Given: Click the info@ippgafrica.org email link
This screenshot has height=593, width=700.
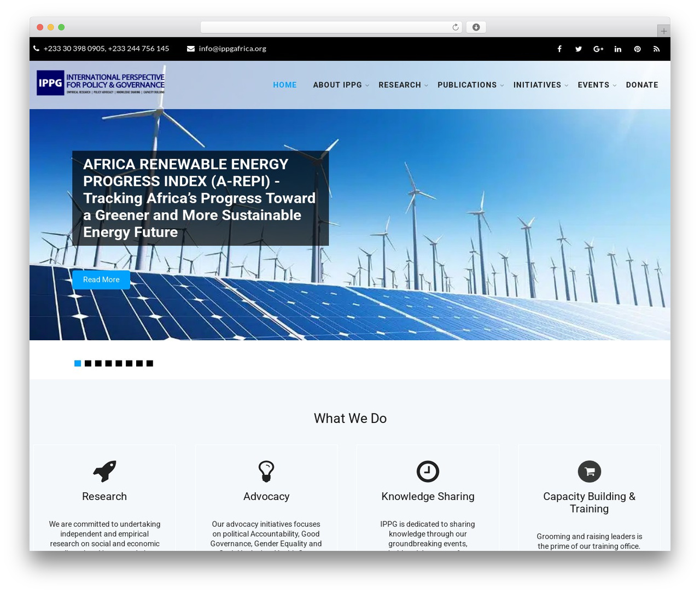Looking at the screenshot, I should tap(232, 49).
